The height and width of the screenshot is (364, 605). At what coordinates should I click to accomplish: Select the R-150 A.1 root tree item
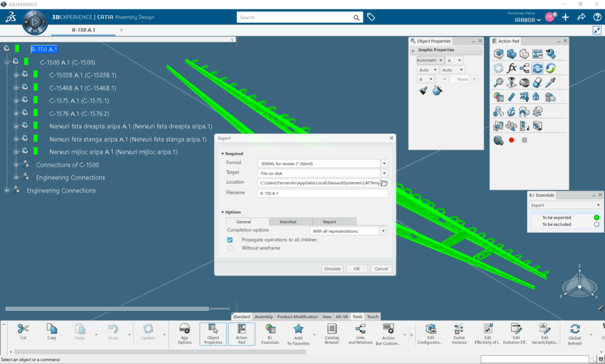click(x=44, y=50)
